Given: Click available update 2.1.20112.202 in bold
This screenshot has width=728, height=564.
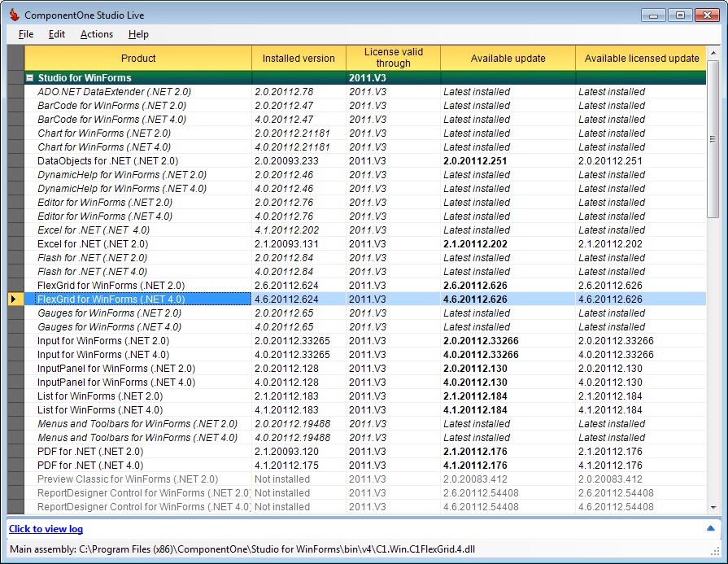Looking at the screenshot, I should tap(475, 244).
